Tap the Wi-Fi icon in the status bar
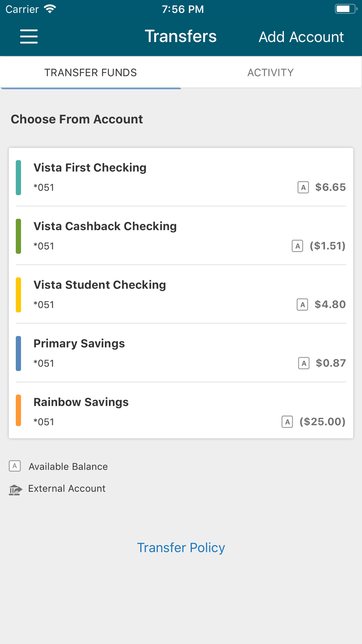 click(50, 9)
